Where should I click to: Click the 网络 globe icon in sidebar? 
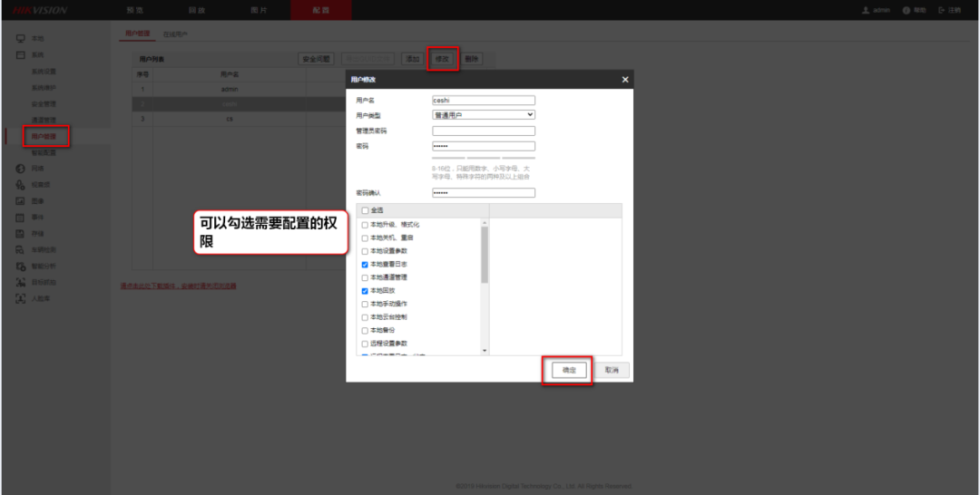pyautogui.click(x=20, y=169)
